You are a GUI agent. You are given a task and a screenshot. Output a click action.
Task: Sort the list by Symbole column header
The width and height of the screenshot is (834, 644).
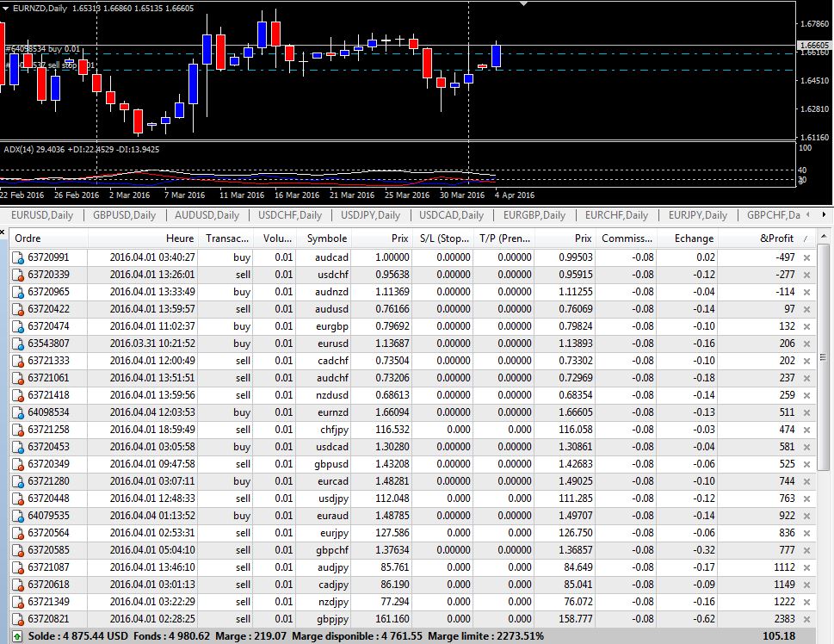327,238
